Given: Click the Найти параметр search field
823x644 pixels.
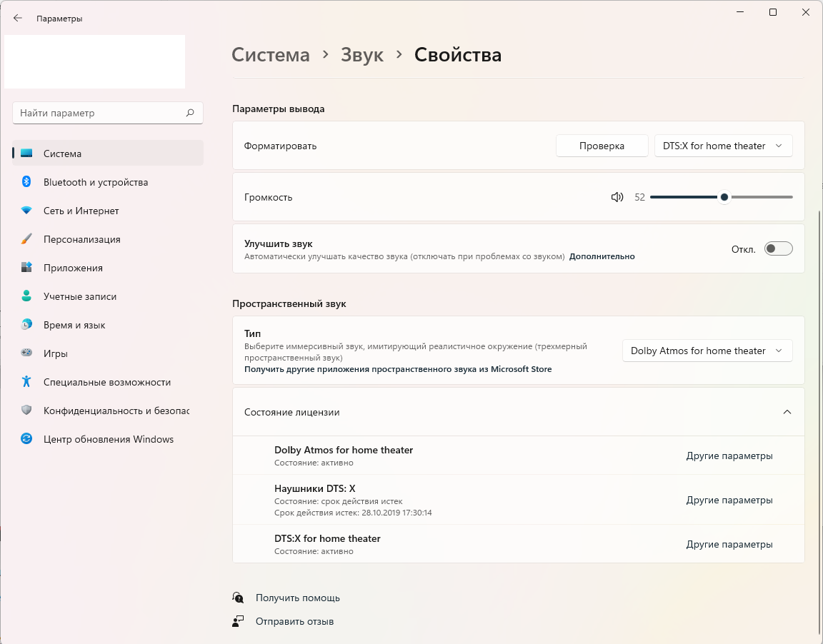Looking at the screenshot, I should [x=100, y=113].
